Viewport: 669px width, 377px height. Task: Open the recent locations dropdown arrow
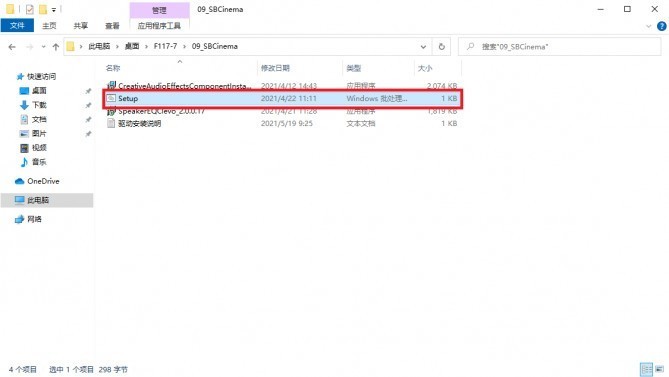coord(44,46)
